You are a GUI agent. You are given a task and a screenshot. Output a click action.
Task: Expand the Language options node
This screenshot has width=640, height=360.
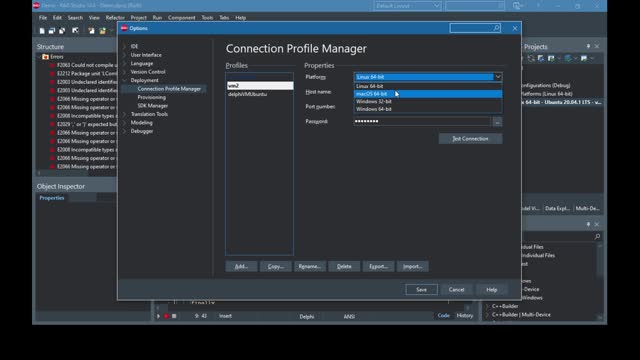[x=125, y=64]
